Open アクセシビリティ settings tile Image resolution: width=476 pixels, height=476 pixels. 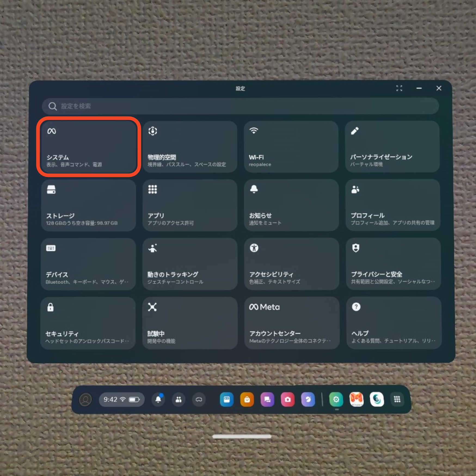[291, 264]
